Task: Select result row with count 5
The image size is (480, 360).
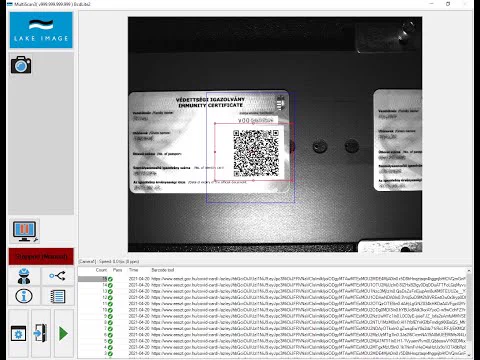Action: click(272, 341)
